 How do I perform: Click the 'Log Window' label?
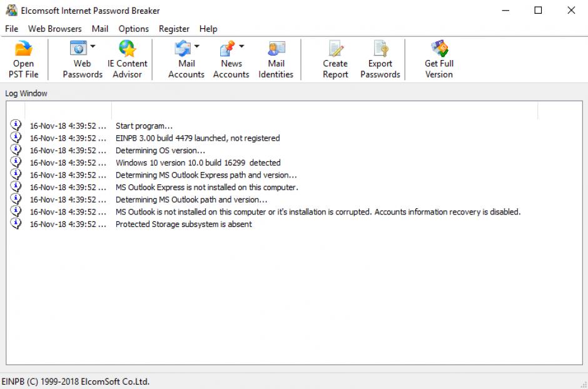tap(26, 93)
